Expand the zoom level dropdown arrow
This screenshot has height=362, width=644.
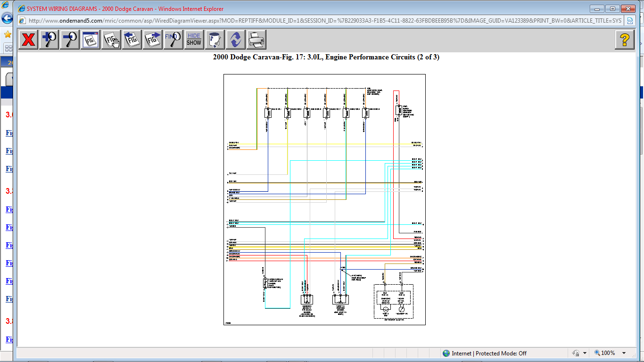pyautogui.click(x=624, y=353)
